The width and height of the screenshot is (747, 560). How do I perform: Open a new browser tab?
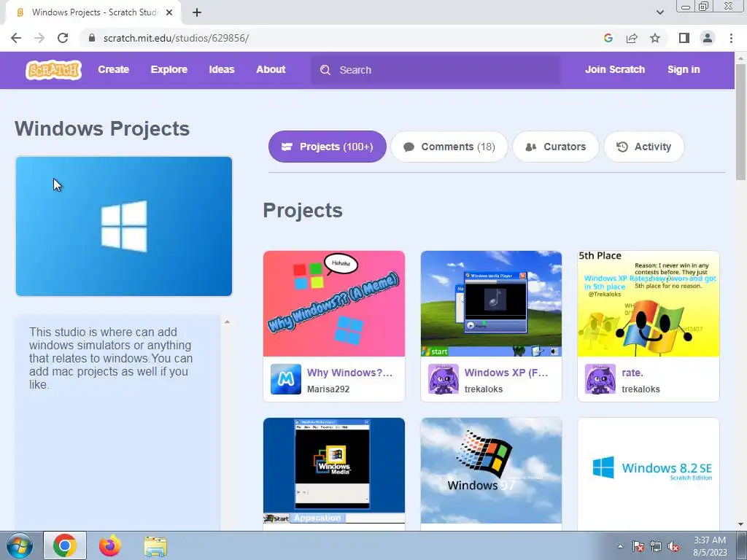pos(197,12)
